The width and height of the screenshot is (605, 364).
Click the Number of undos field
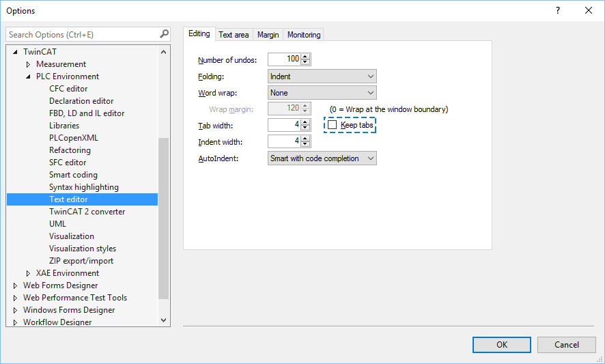(x=284, y=59)
